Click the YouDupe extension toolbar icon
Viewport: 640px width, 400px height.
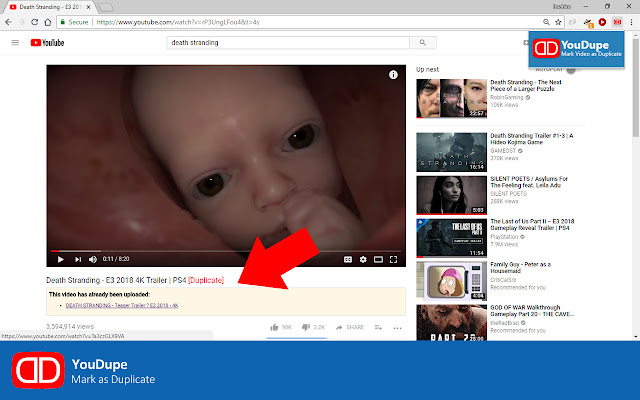pyautogui.click(x=617, y=22)
